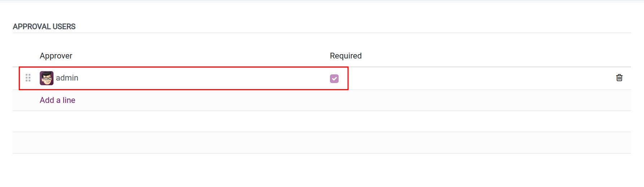Delete the admin approver via trash icon
This screenshot has height=187, width=644.
619,78
